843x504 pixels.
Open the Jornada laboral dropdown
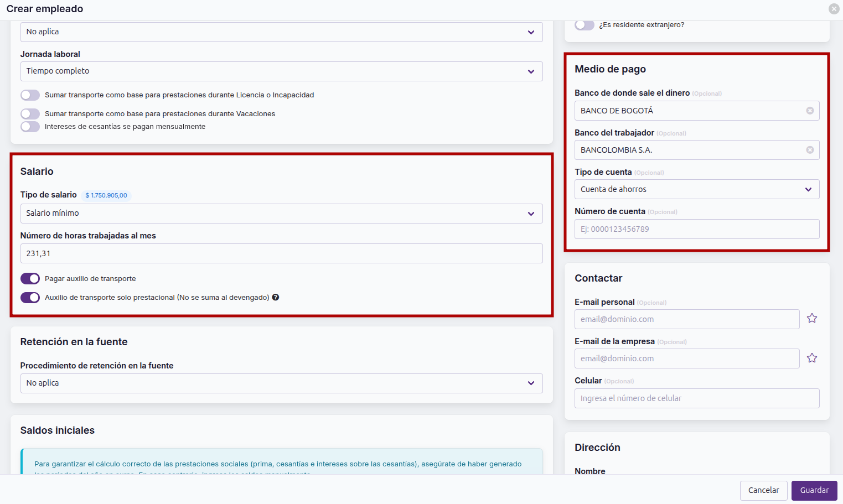pyautogui.click(x=281, y=71)
